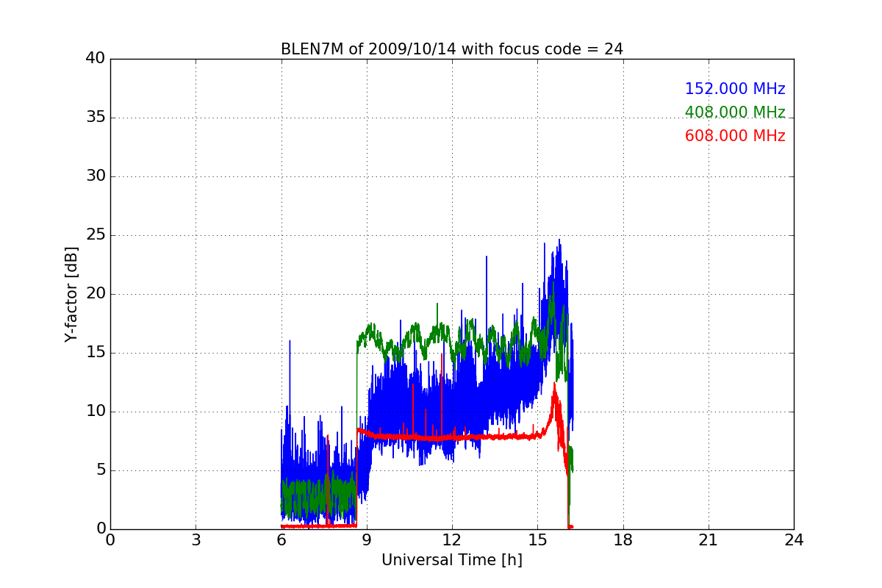The image size is (882, 588).
Task: Click the x-axis tick label 24
Action: click(794, 540)
